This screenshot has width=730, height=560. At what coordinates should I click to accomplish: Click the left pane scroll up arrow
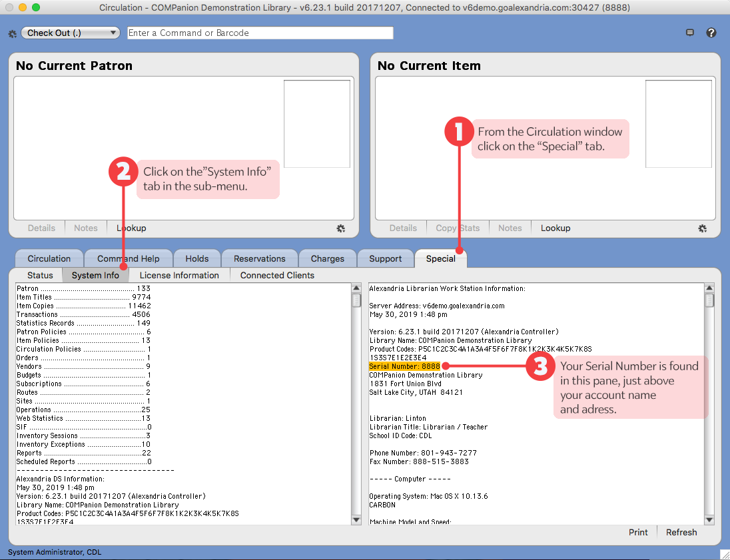(356, 288)
